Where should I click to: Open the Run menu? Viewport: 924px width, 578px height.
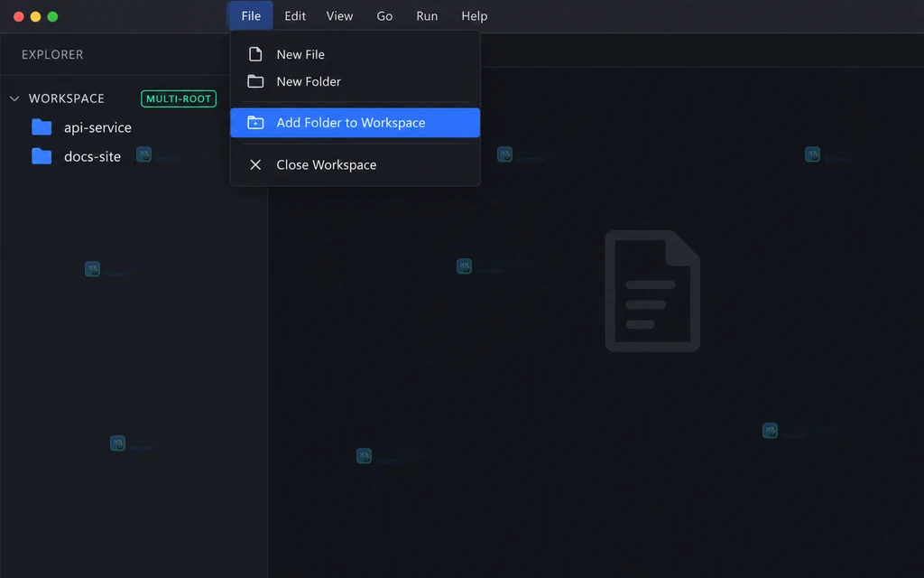click(x=427, y=16)
